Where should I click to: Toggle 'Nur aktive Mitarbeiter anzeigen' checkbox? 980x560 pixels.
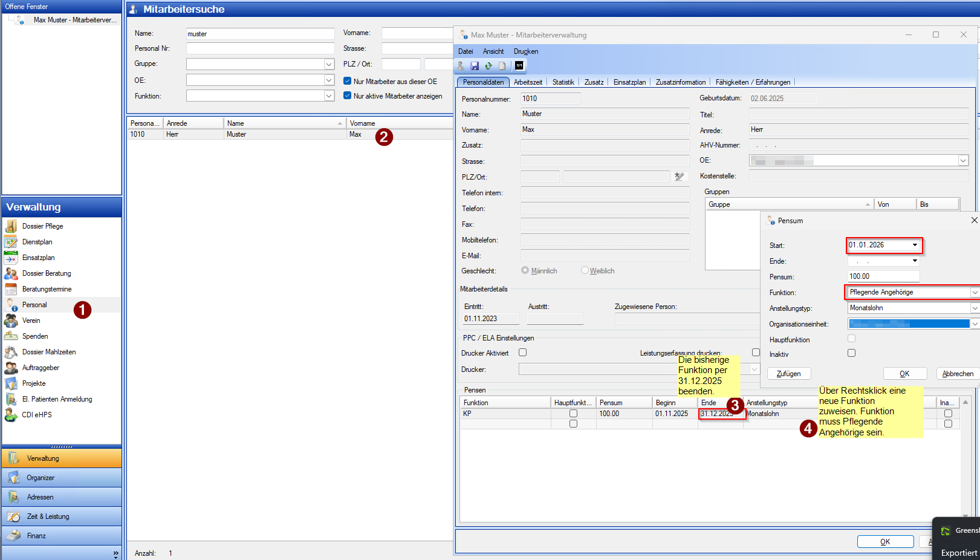348,96
